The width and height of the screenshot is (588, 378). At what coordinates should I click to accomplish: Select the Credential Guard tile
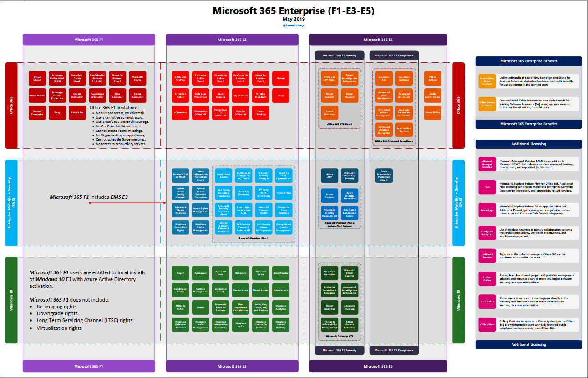point(221,290)
